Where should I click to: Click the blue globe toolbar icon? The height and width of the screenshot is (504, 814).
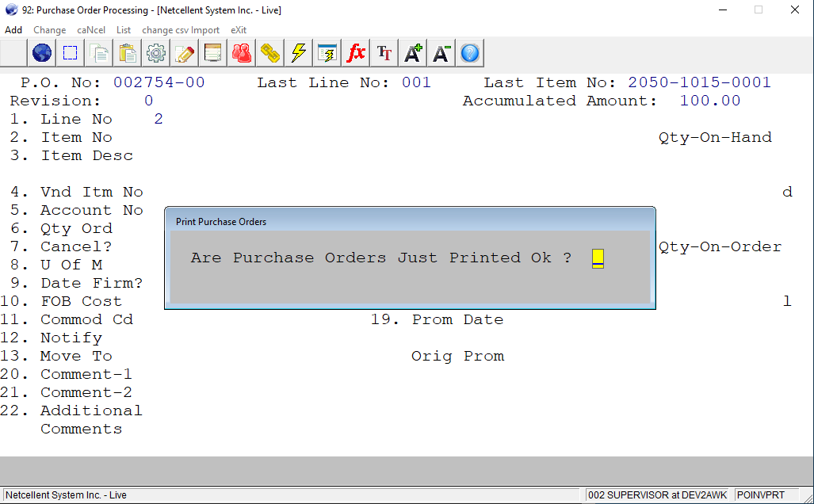click(x=41, y=53)
